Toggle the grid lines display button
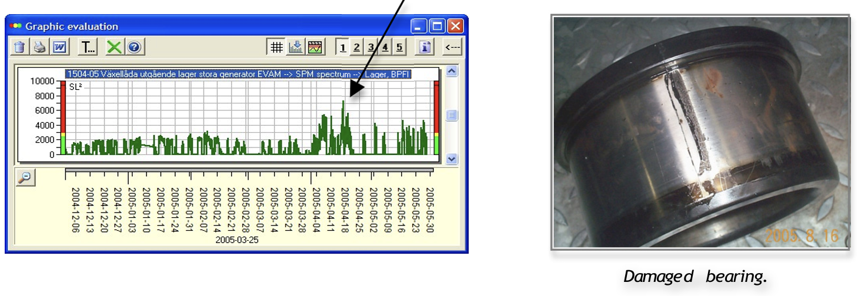 pos(276,47)
